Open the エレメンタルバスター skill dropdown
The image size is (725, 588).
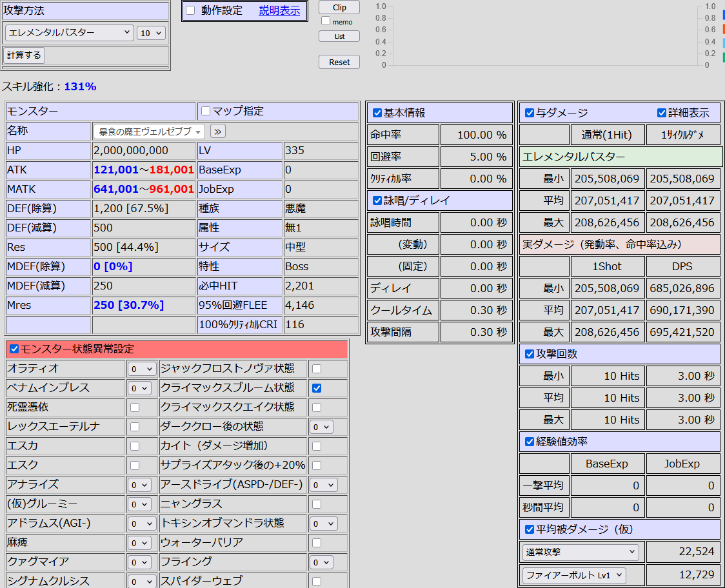pos(69,32)
